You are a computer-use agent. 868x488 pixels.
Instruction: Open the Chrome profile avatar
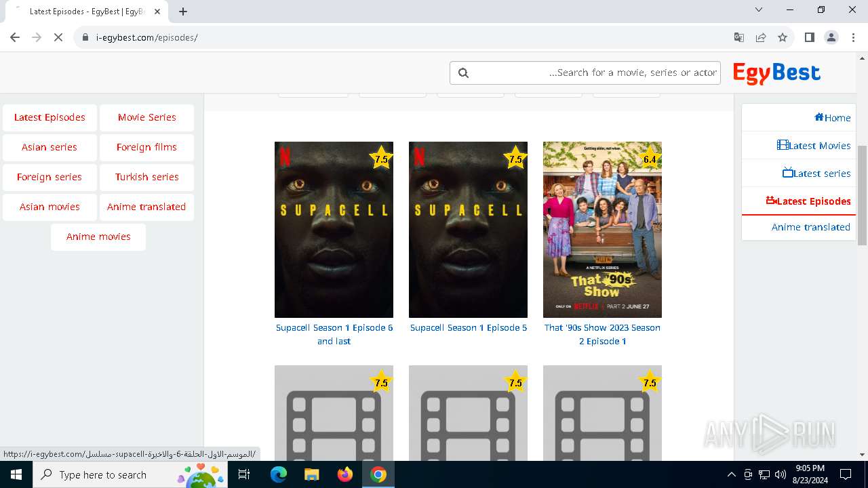pyautogui.click(x=831, y=37)
